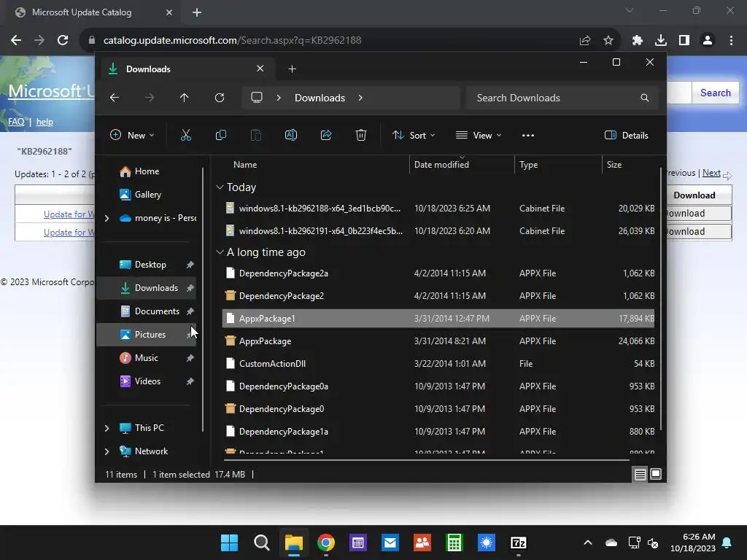Screen dimensions: 747x560
Task: Expand breadcrumb chevron after Downloads
Action: 360,98
